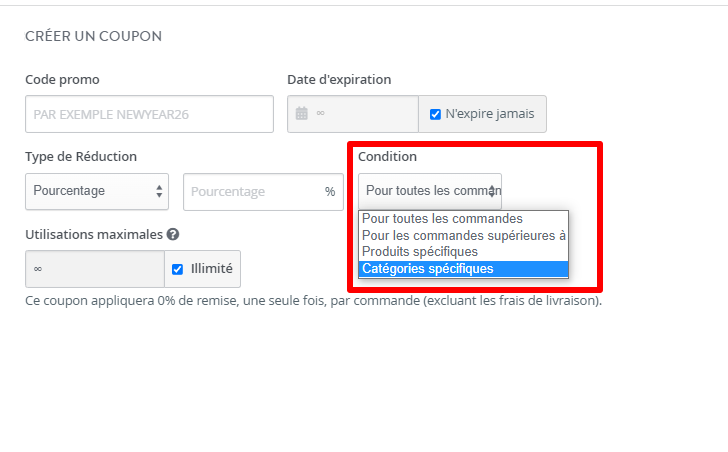The width and height of the screenshot is (728, 452).
Task: Click the Illimité label text
Action: pos(212,269)
